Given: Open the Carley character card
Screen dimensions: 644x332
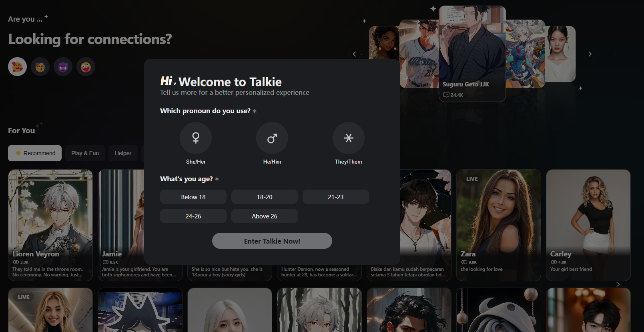Looking at the screenshot, I should 588,225.
